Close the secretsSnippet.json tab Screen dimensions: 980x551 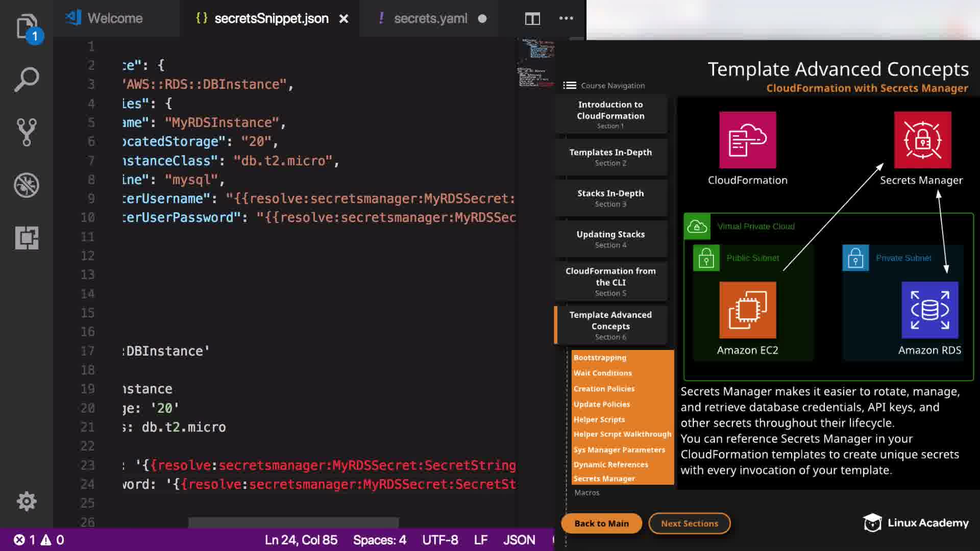(344, 19)
